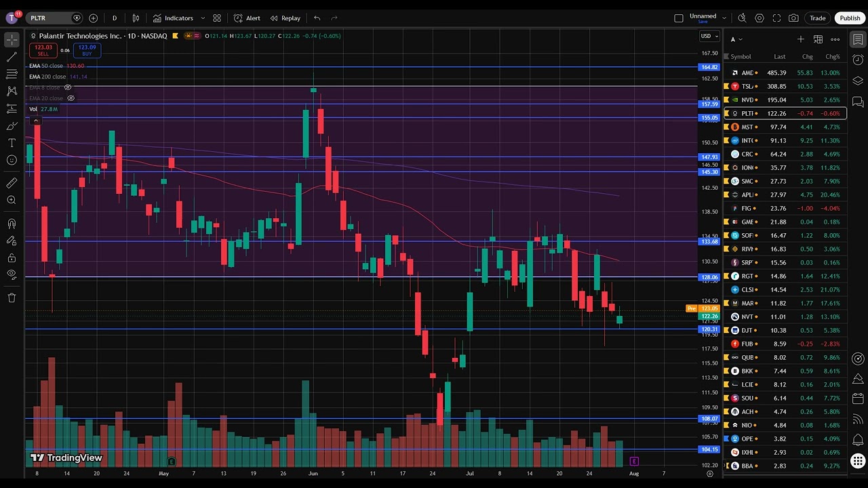Click the blue BUY 123.09 button
Screen dimensions: 868x488
87,50
